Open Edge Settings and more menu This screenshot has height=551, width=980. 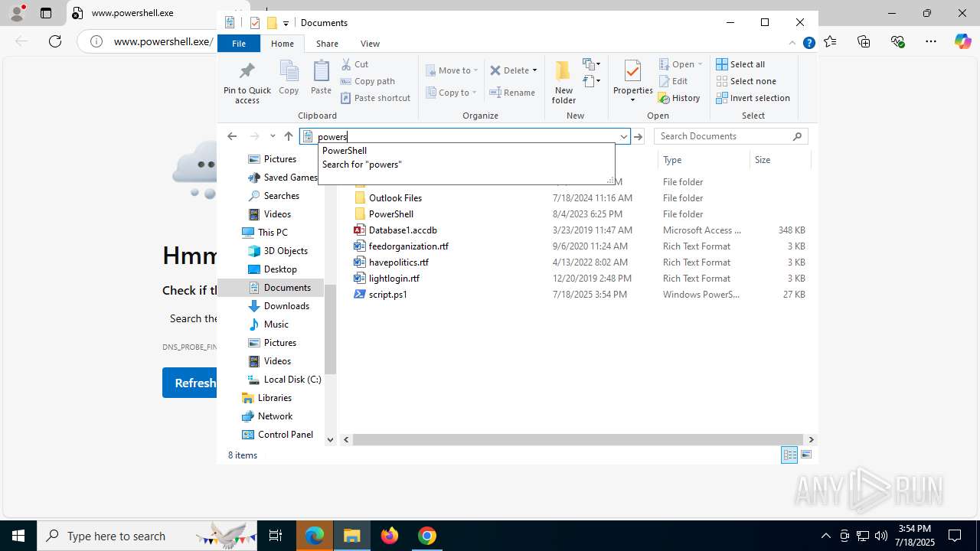(931, 41)
